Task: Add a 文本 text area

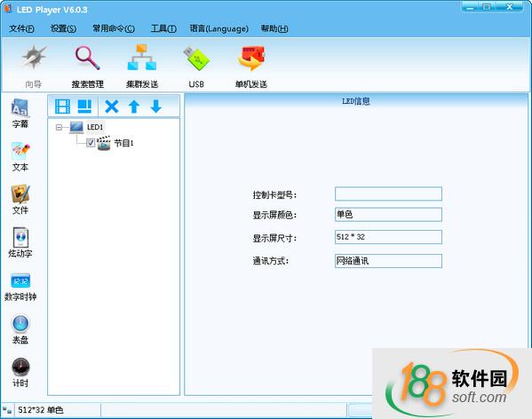Action: [20, 156]
